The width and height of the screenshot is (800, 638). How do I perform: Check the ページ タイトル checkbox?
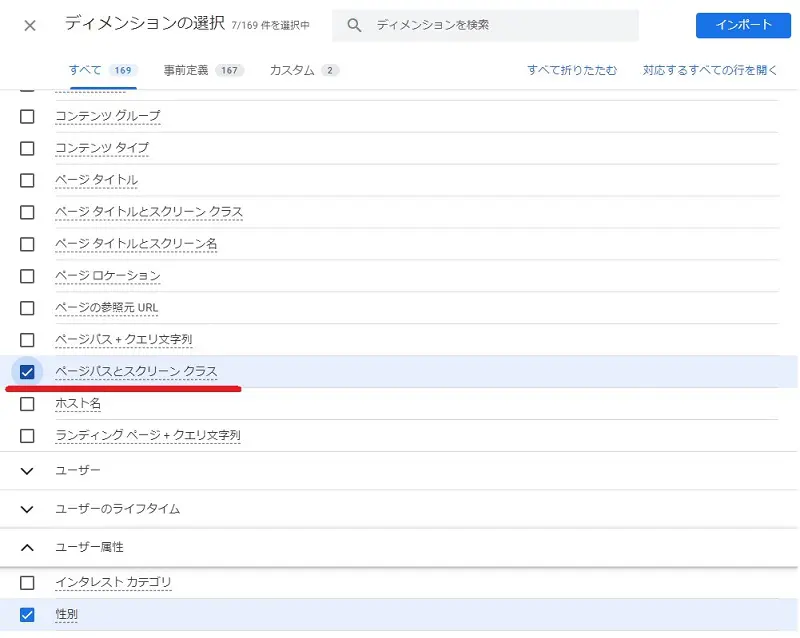tap(27, 181)
